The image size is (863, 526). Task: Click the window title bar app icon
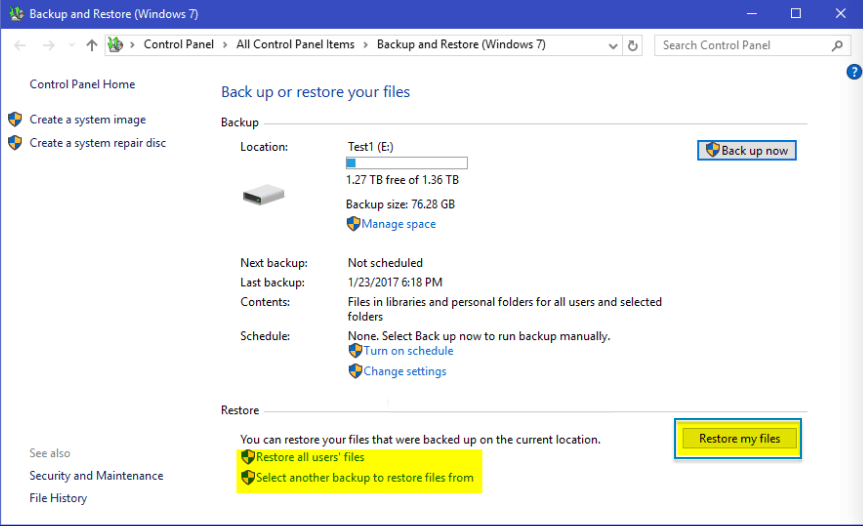click(17, 13)
